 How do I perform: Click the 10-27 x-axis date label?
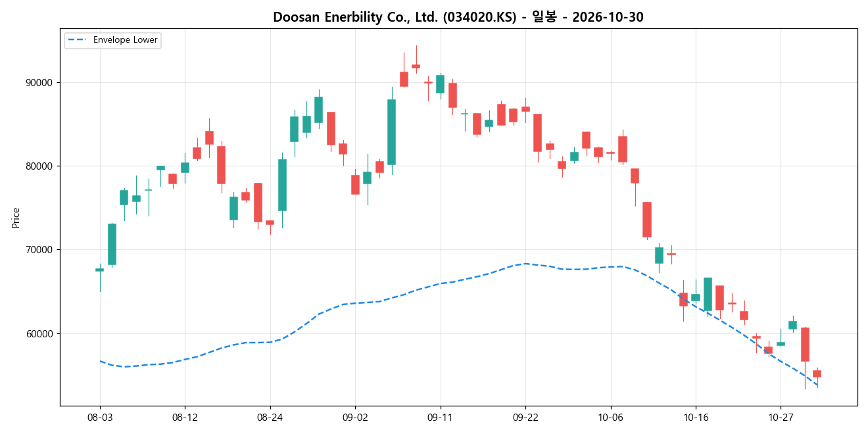pos(781,417)
